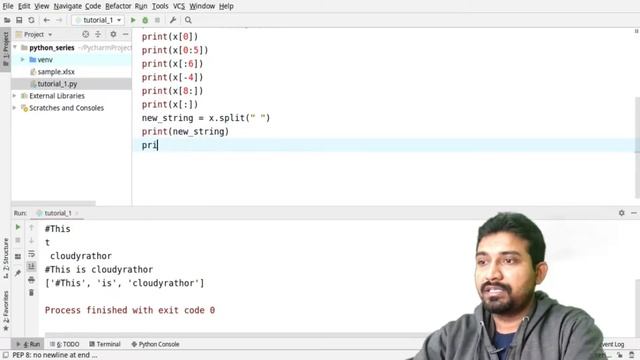Clear output with the trash icon
640x360 pixels.
[31, 293]
